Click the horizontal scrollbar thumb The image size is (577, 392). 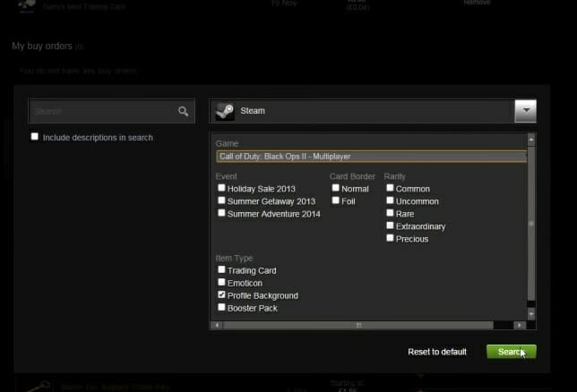coord(358,325)
